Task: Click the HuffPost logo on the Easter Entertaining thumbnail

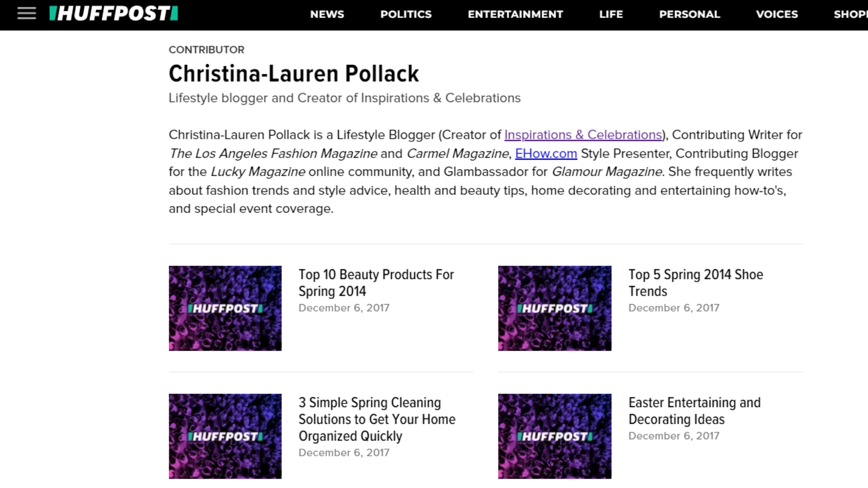Action: [x=555, y=436]
